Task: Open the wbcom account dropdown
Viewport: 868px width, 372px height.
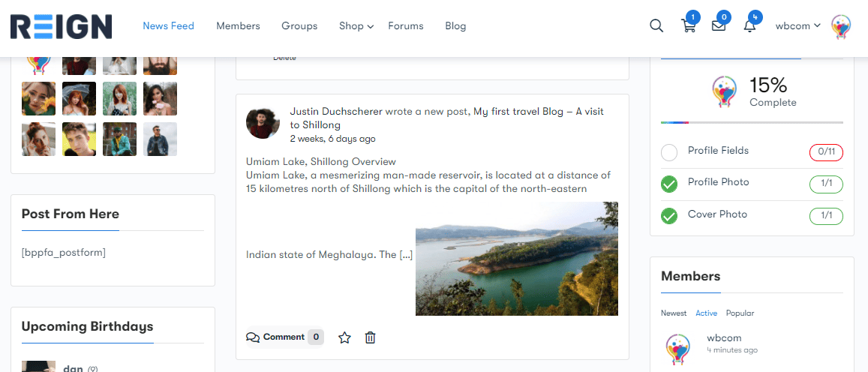Action: coord(797,26)
